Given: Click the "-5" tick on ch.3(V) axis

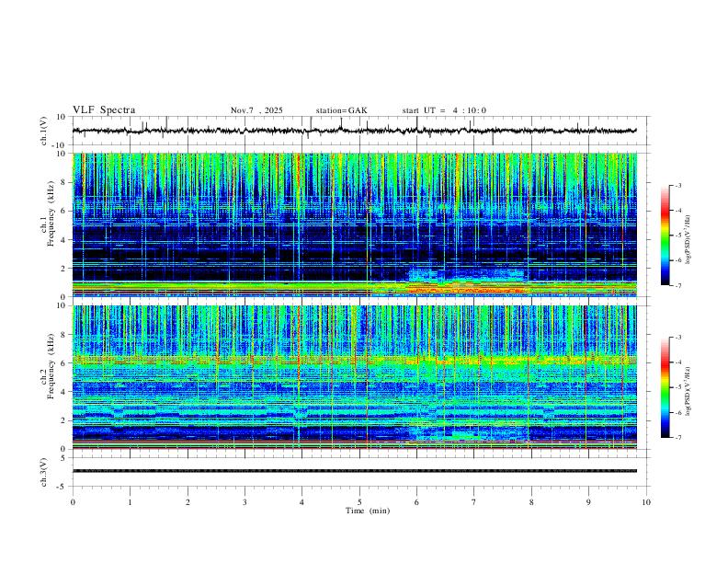Looking at the screenshot, I should click(x=62, y=487).
